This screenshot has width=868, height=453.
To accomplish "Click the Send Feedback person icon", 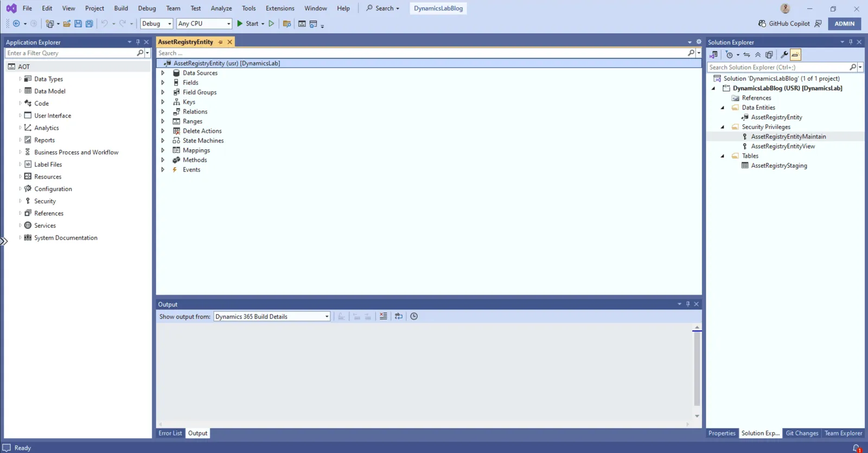I will pos(818,24).
